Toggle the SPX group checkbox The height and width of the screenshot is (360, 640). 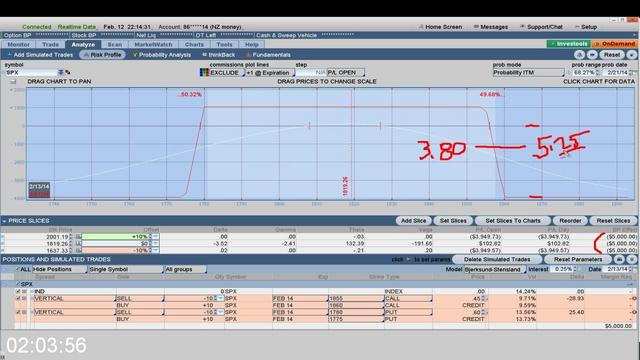(x=18, y=284)
